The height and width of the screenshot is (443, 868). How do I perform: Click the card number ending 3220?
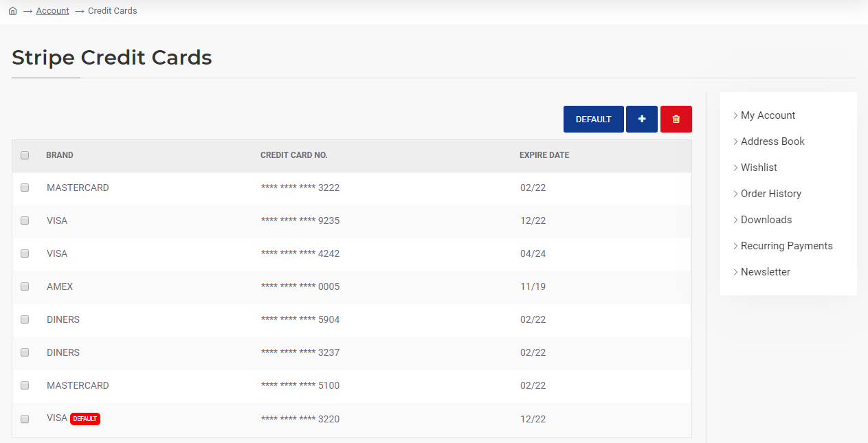coord(300,419)
